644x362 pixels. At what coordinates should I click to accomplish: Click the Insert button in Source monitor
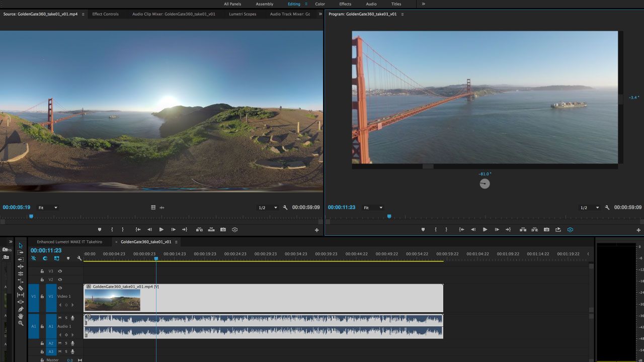point(199,229)
